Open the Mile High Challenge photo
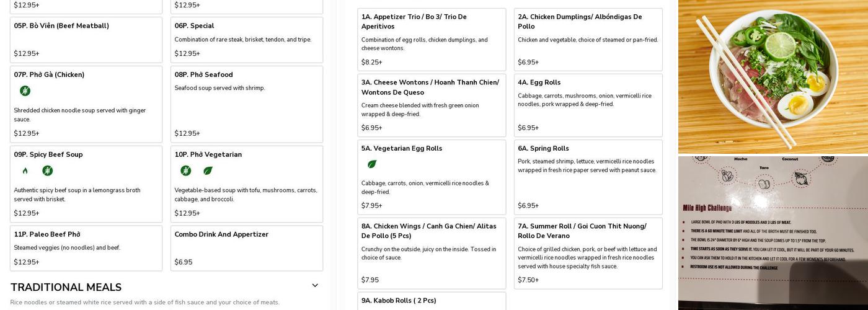Viewport: 868px width, 310px height. point(773,232)
